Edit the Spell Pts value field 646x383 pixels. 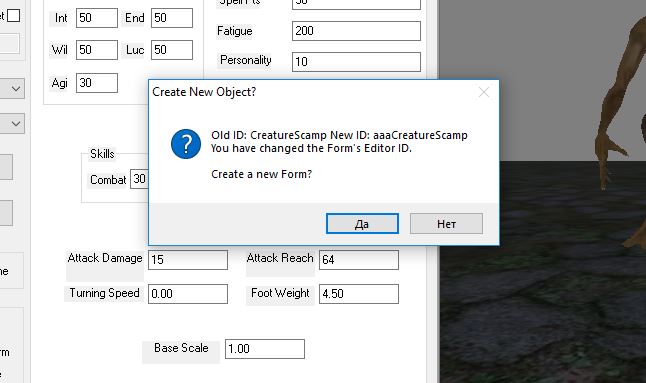point(356,4)
